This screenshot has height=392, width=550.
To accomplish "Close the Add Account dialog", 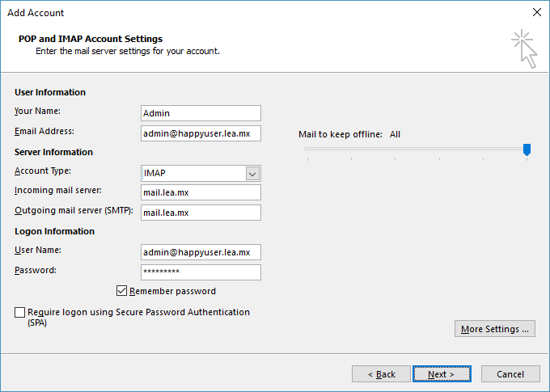I will [x=537, y=12].
